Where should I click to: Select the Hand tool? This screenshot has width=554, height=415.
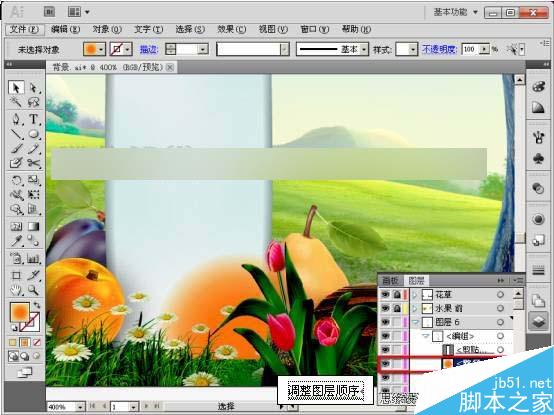[x=16, y=290]
